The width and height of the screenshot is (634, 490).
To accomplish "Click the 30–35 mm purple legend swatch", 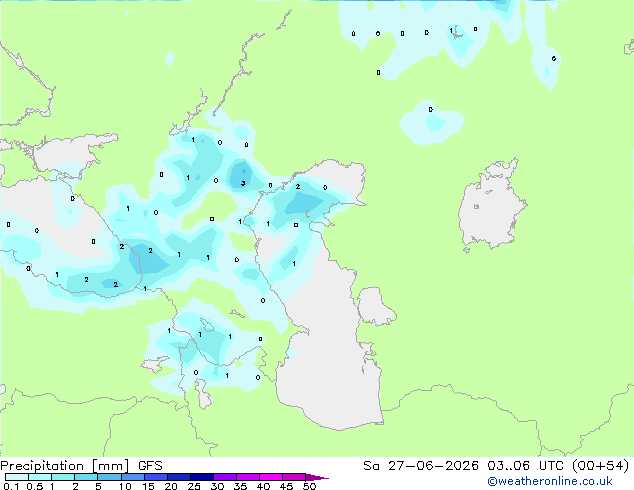I will tap(224, 477).
